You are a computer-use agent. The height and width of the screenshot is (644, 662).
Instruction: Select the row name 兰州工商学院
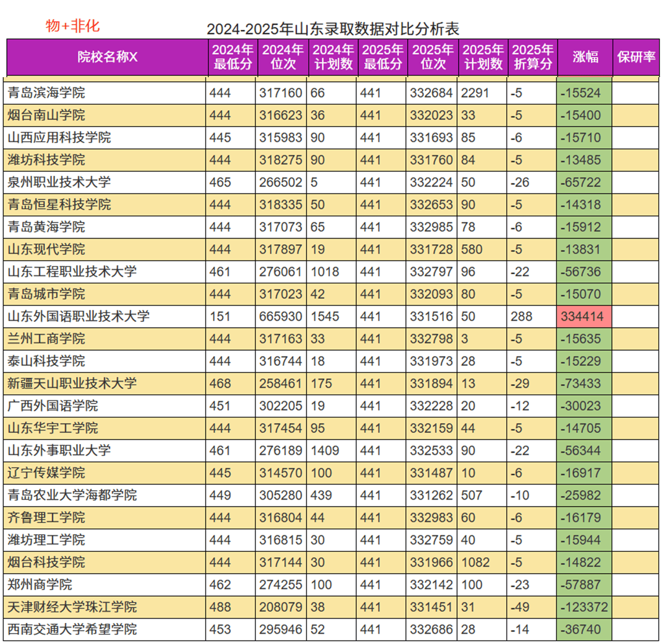pos(46,339)
